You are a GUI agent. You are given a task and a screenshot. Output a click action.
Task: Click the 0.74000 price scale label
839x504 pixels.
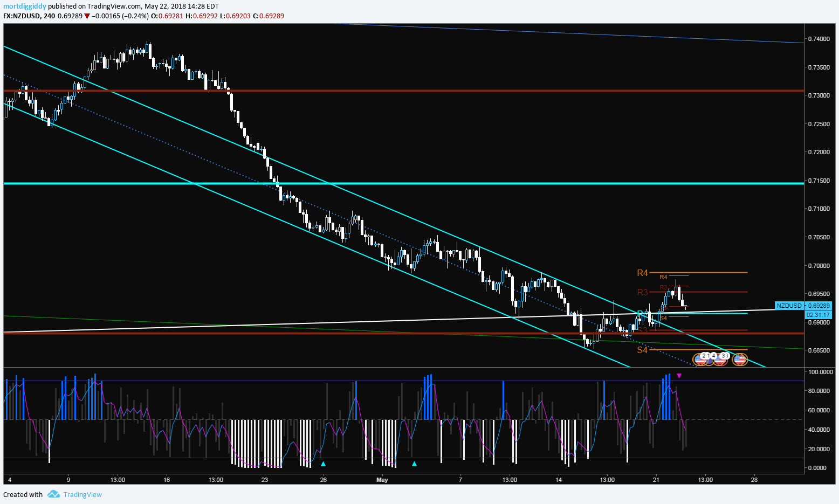pos(819,39)
